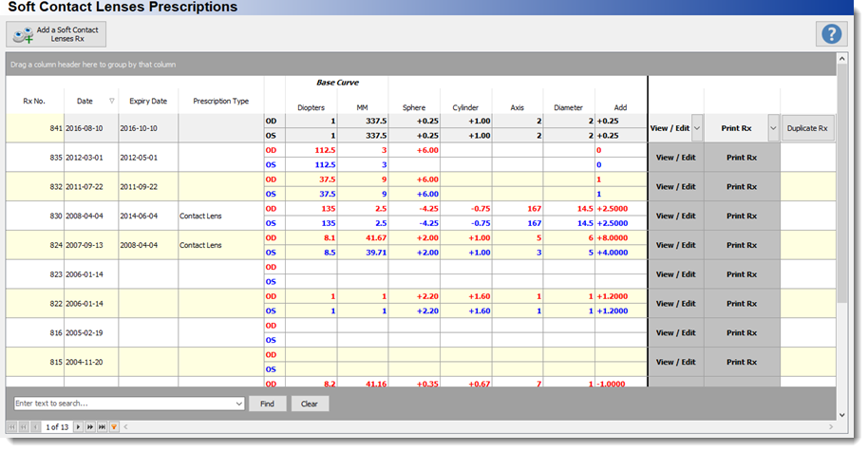Go to previous page in navigator
This screenshot has height=452, width=868.
point(24,427)
